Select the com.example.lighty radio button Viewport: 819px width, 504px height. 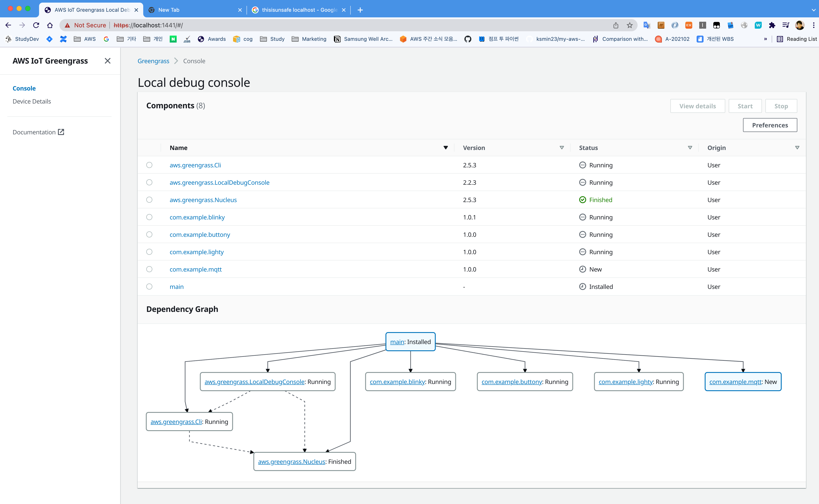149,252
